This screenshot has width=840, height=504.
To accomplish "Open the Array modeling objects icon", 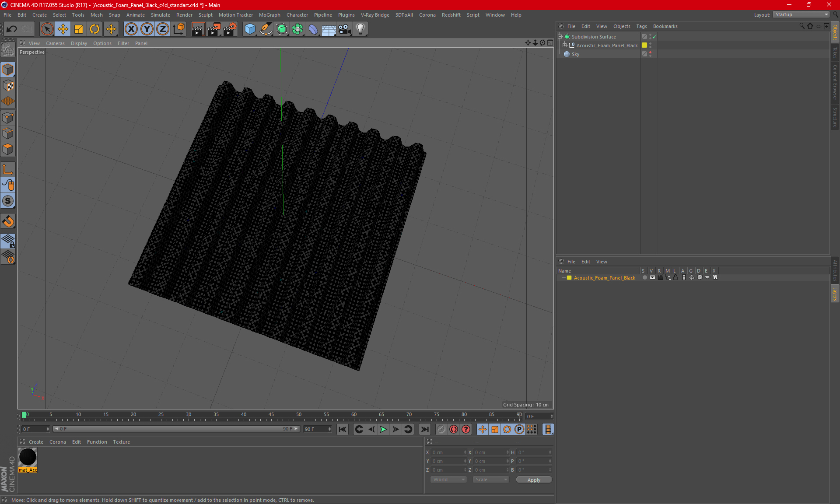I will [297, 29].
